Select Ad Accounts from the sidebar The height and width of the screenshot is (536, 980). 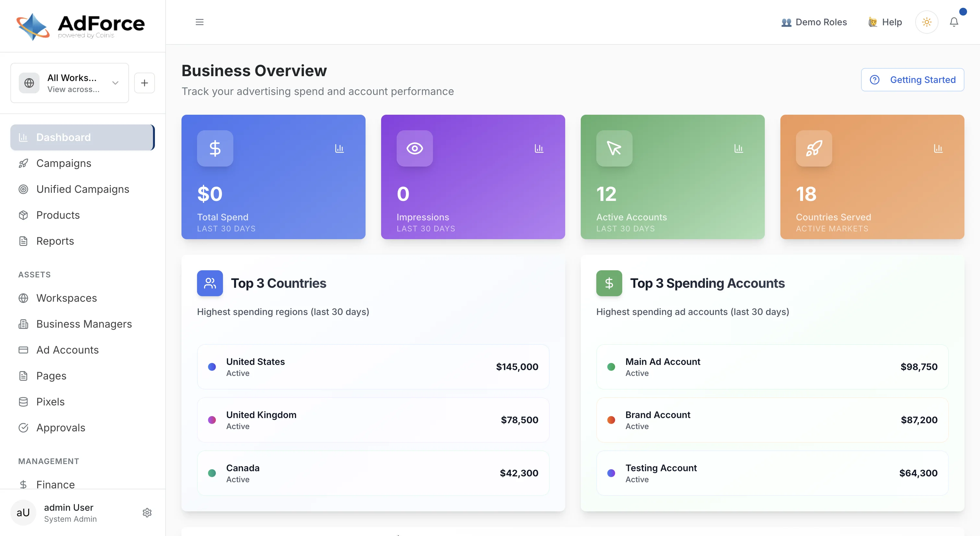[67, 350]
